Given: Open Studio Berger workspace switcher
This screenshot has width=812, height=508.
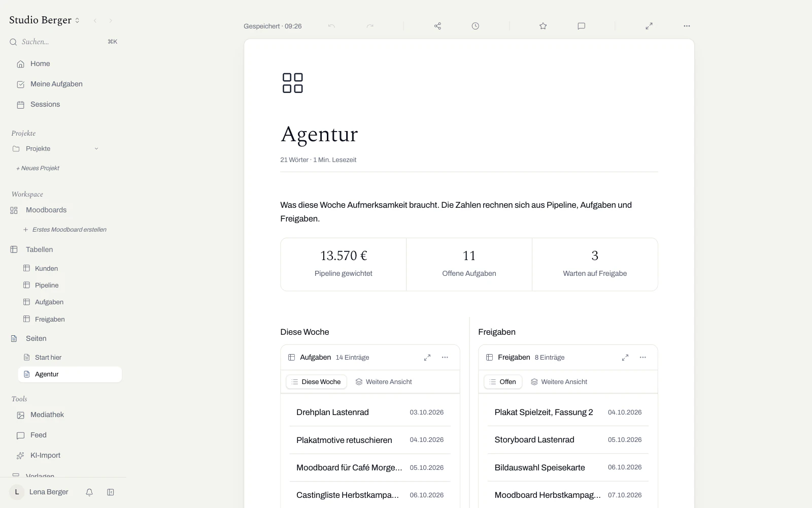Looking at the screenshot, I should 45,20.
